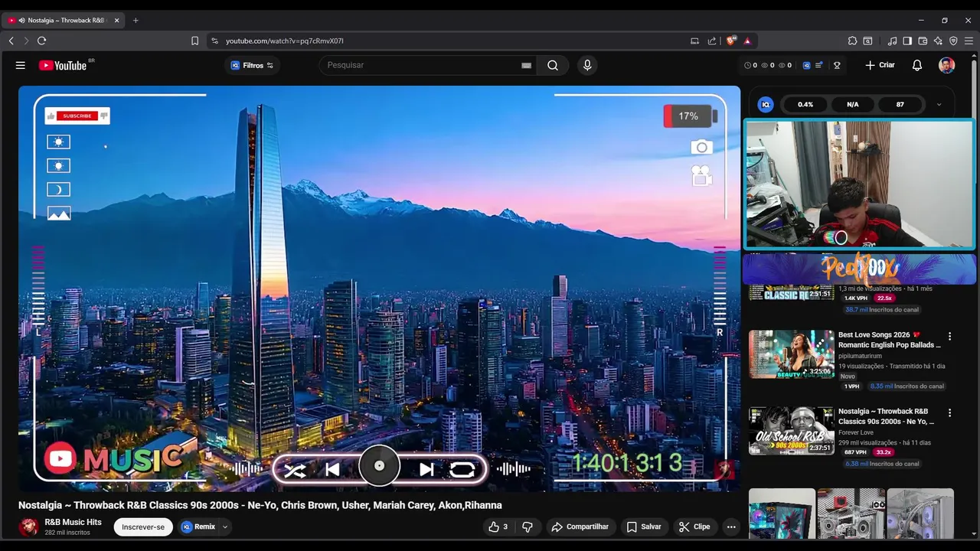This screenshot has height=551, width=980.
Task: Click the vidIQ trophy icon
Action: coord(837,65)
